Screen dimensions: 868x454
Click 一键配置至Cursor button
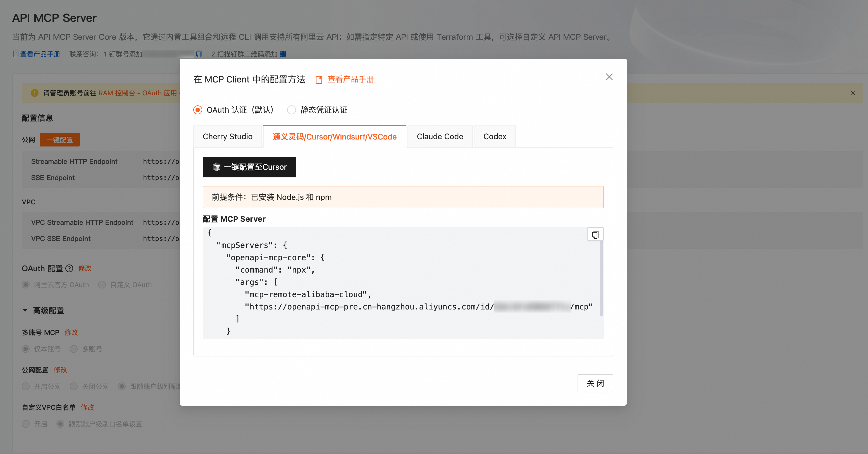click(249, 167)
